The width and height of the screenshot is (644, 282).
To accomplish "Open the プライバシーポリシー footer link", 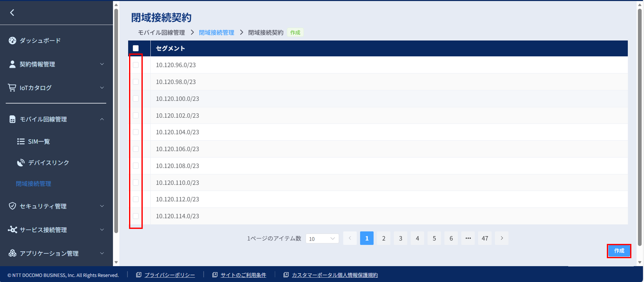I will click(169, 275).
